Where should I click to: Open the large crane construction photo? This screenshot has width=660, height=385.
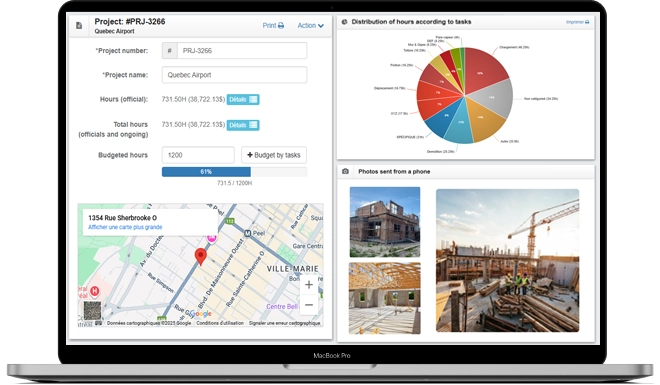[x=507, y=260]
